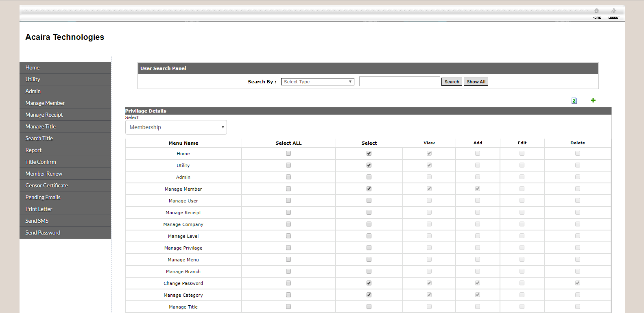Check Select ALL for the Admin row
This screenshot has height=313, width=644.
(288, 177)
